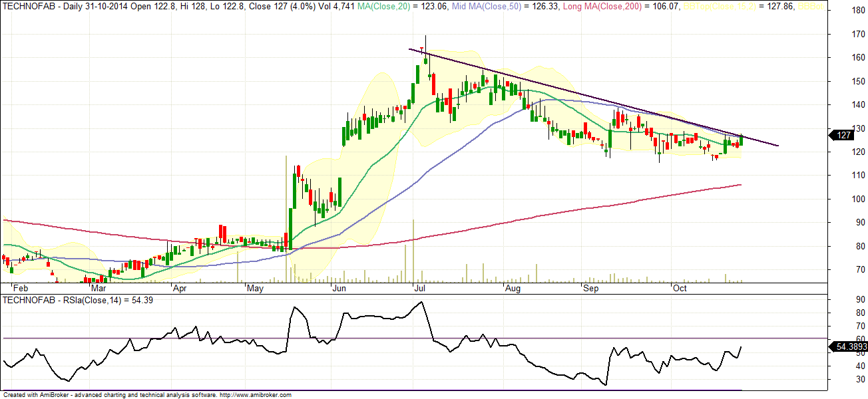
Task: Click the 127 last-price marker on price axis
Action: [841, 135]
